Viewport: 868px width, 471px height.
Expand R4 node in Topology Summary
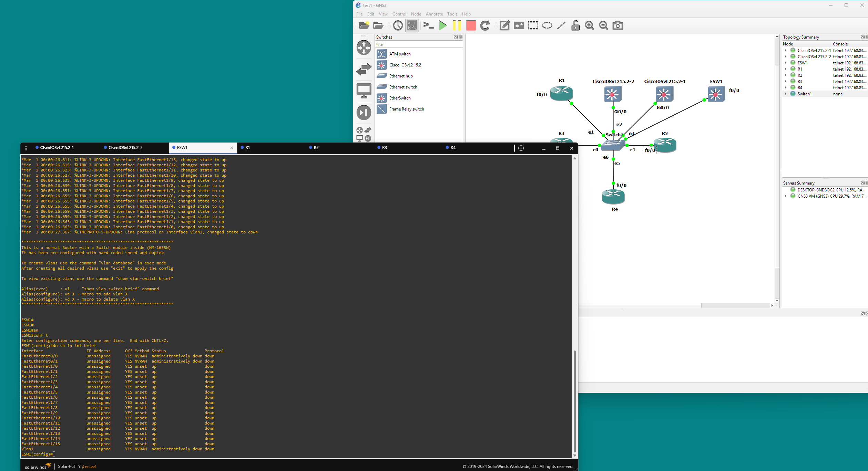click(786, 87)
